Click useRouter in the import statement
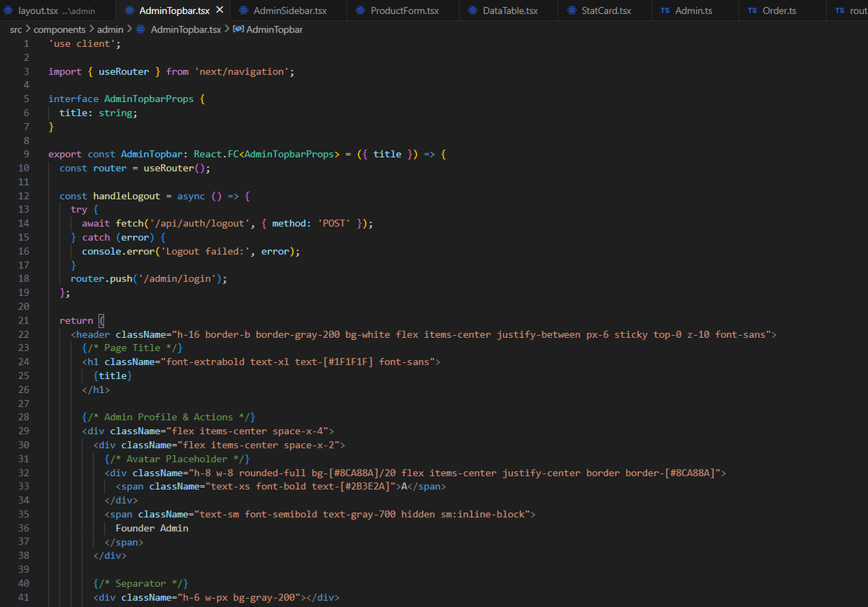Screen dimensions: 868x607 (x=124, y=72)
